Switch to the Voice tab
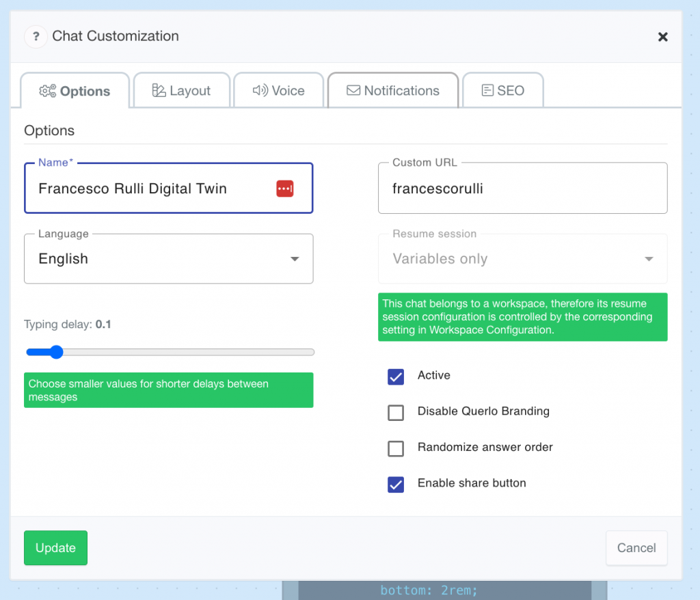700x600 pixels. click(x=279, y=91)
